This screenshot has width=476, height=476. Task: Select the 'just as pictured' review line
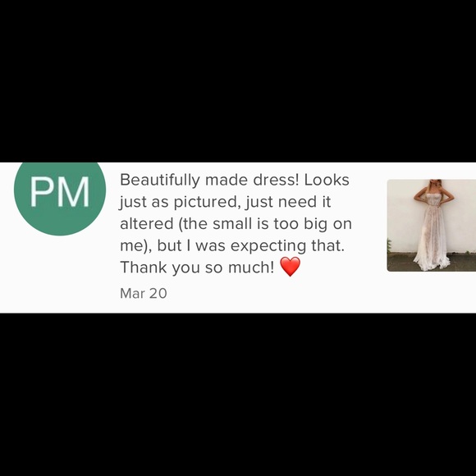point(225,202)
